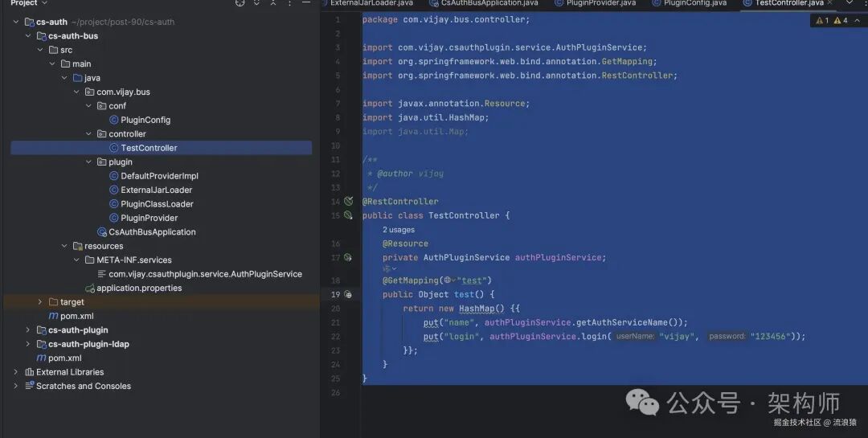The width and height of the screenshot is (868, 438).
Task: Click the author inlay icon above @GetMapping
Action: [x=390, y=269]
